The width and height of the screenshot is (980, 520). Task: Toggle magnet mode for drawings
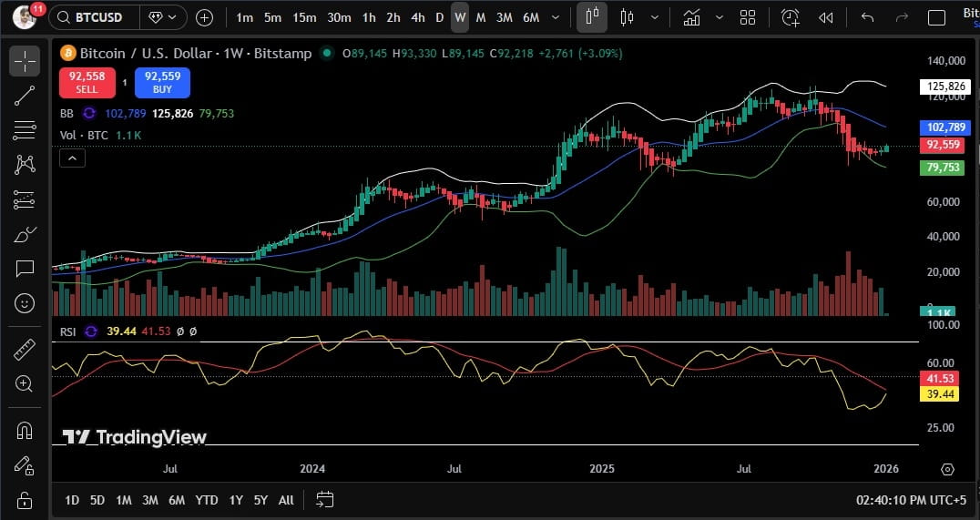(x=25, y=430)
